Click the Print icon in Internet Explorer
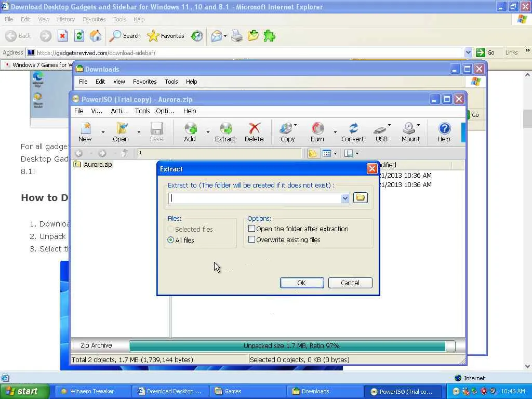Viewport: 532px width, 399px height. 237,36
